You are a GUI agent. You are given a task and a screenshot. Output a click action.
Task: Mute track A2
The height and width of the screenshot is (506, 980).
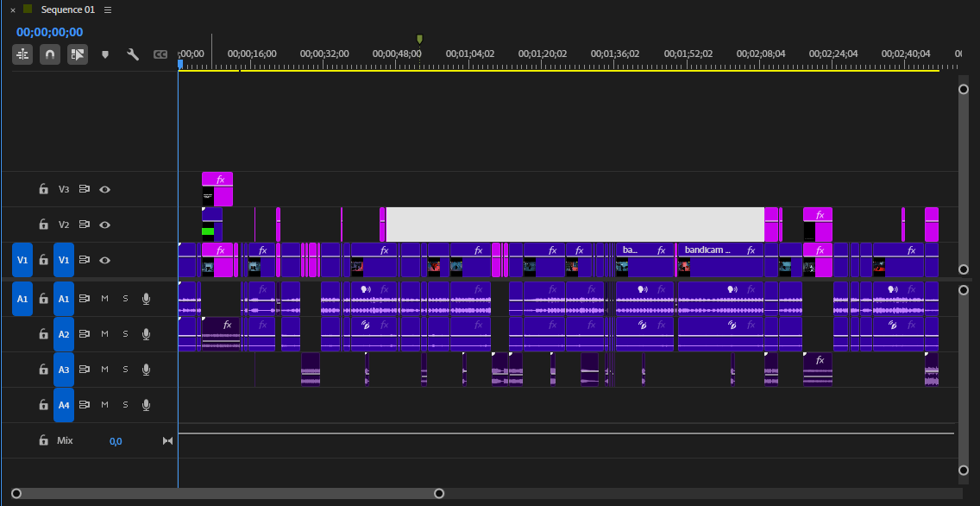pyautogui.click(x=104, y=334)
